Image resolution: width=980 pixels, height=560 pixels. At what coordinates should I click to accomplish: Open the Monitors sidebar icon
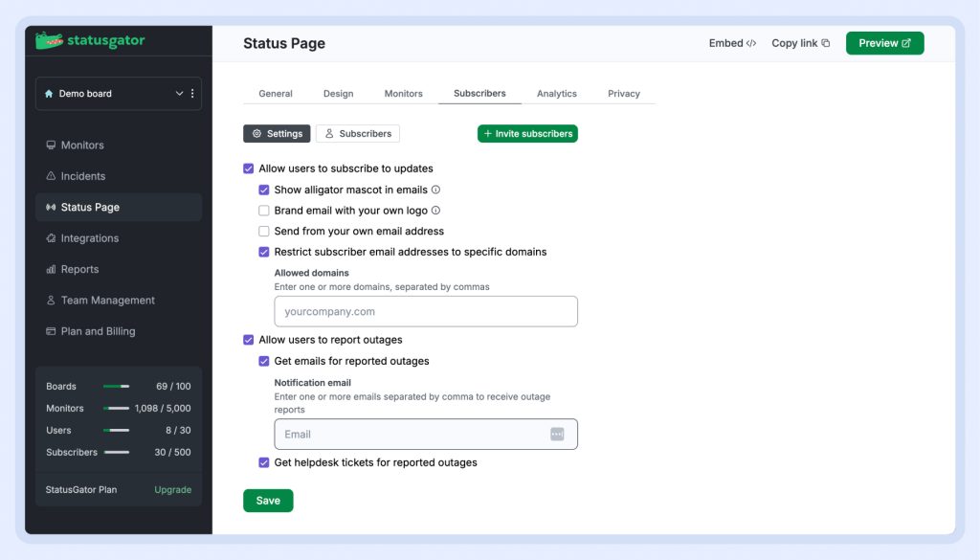point(51,146)
